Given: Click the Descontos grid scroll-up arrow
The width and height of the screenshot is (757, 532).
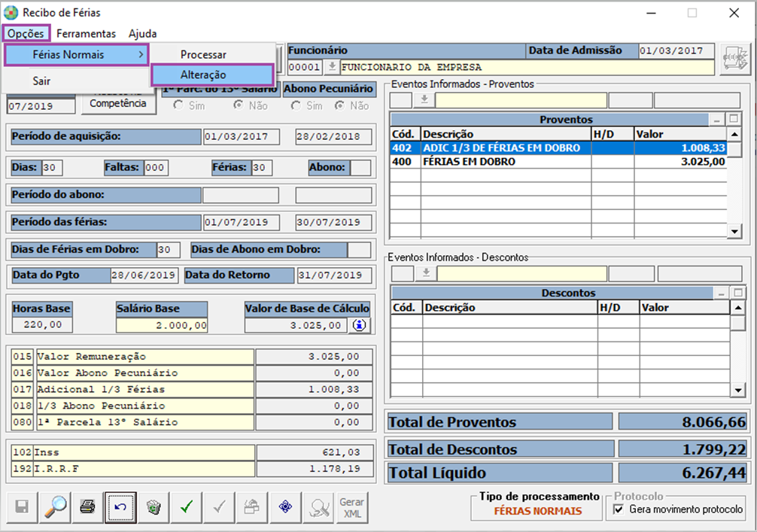Looking at the screenshot, I should (737, 308).
